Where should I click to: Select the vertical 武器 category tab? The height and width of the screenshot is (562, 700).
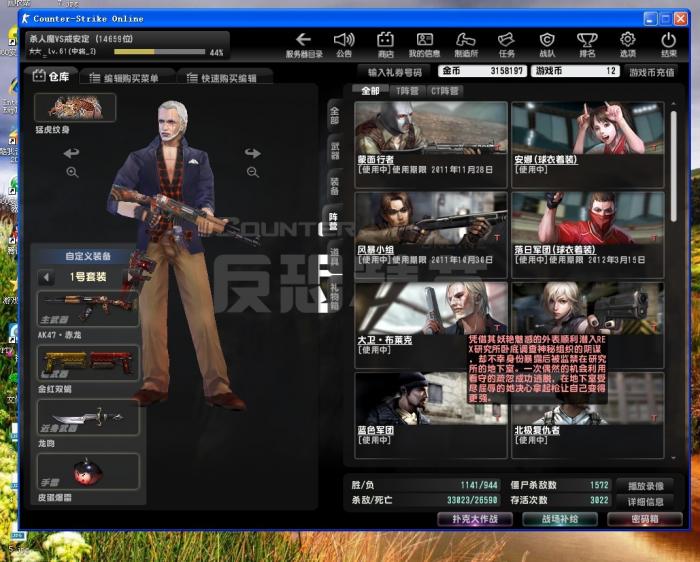[x=334, y=151]
